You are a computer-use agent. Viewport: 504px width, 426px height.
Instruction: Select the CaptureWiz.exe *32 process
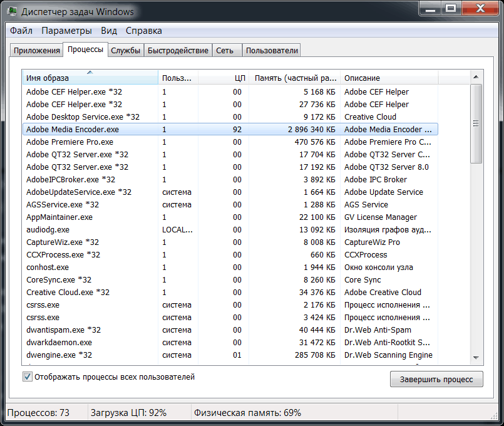(230, 242)
